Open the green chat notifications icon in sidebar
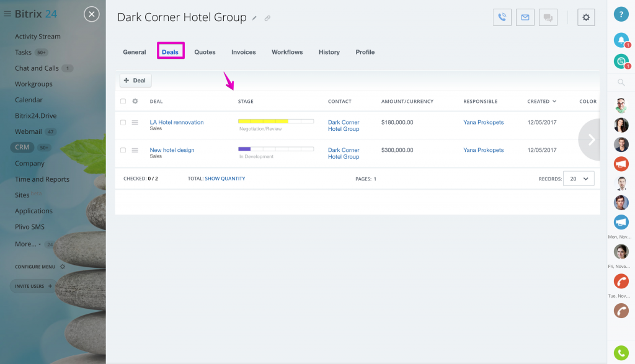The width and height of the screenshot is (635, 364). 621,61
